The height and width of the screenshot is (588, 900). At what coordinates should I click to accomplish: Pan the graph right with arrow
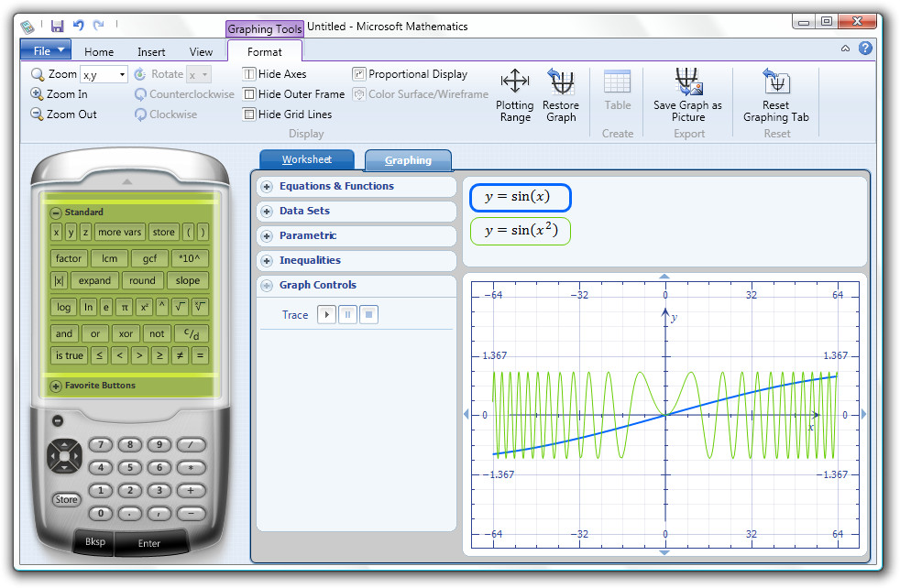(x=864, y=414)
